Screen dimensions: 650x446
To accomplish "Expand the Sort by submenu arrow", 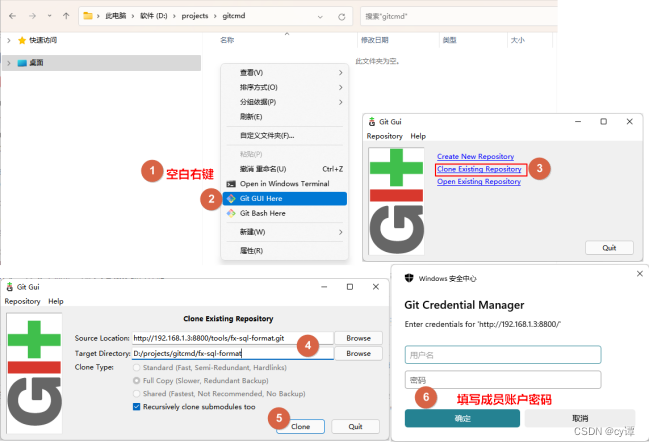I will point(340,87).
